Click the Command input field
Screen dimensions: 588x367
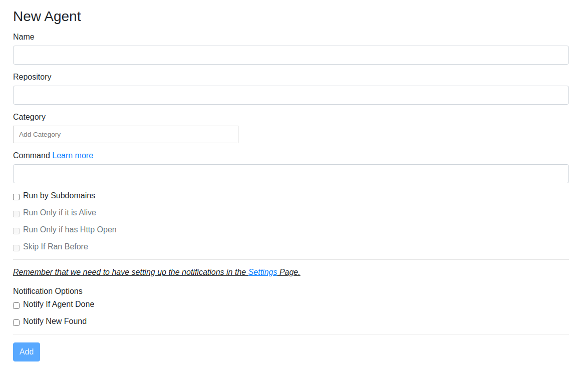[x=290, y=174]
